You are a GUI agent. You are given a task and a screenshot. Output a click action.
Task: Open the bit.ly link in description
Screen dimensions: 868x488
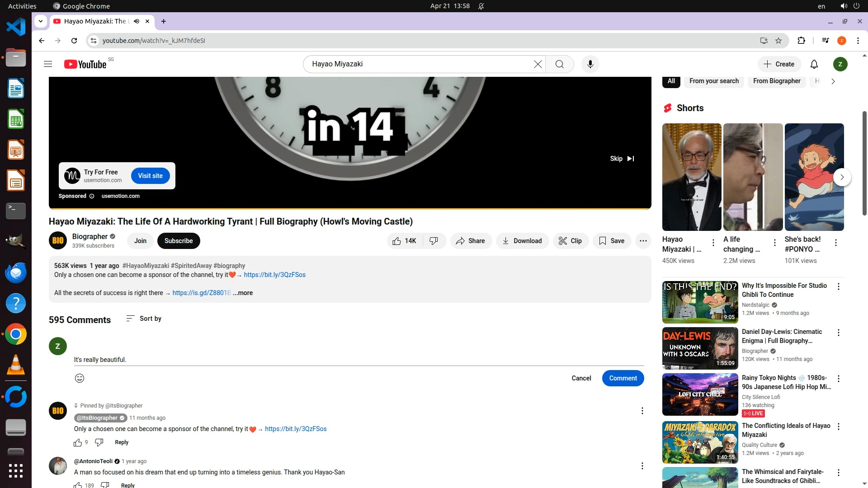pos(274,275)
